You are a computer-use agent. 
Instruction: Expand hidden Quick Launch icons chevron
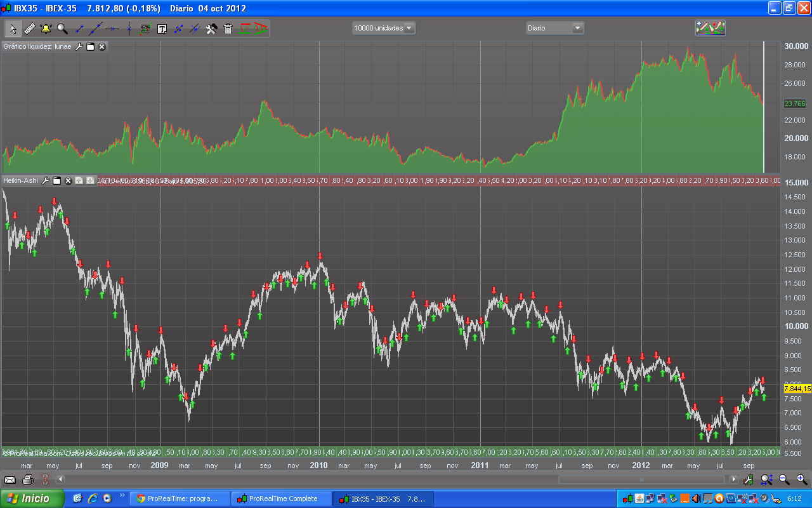click(122, 495)
